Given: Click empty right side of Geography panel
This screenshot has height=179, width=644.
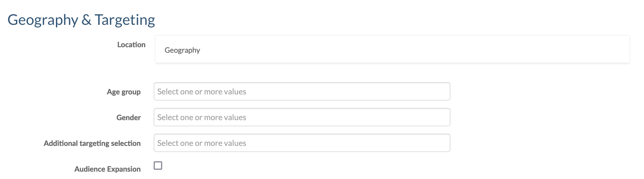Looking at the screenshot, I should [553, 50].
